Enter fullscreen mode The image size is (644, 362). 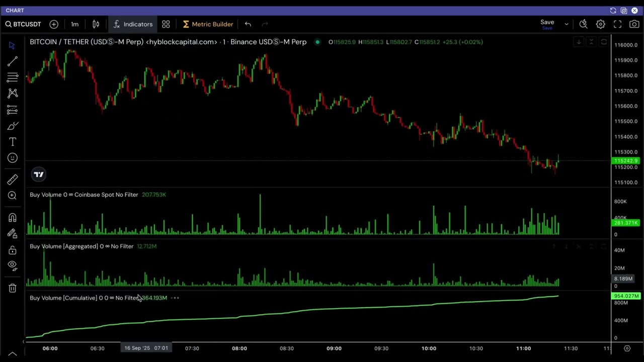[x=617, y=24]
